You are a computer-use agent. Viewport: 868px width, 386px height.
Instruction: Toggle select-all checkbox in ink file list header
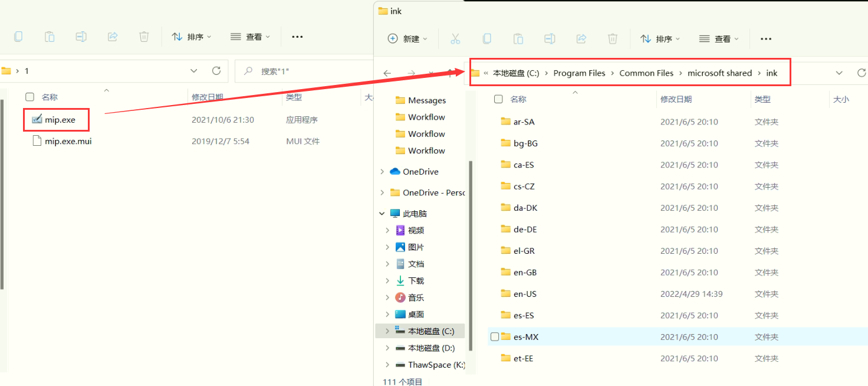(x=498, y=99)
